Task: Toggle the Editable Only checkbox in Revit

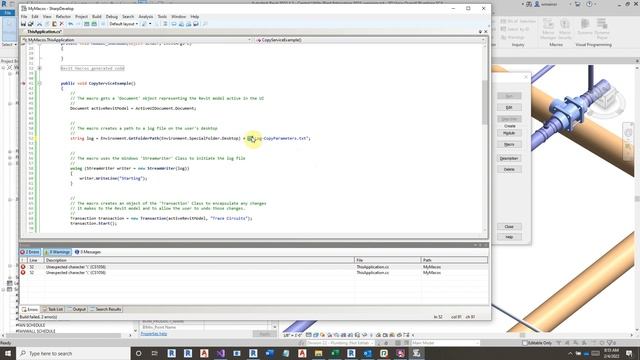Action: 525,343
